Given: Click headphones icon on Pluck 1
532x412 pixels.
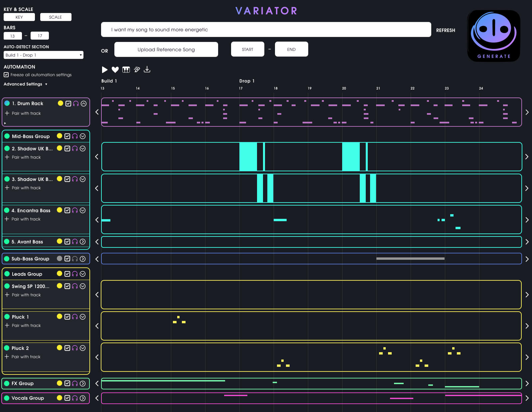Looking at the screenshot, I should [x=75, y=317].
